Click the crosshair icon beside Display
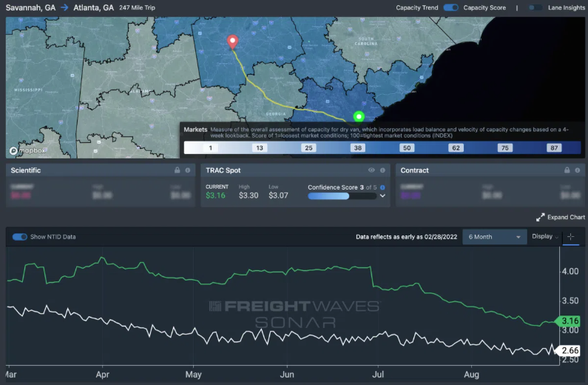The width and height of the screenshot is (588, 385). [572, 237]
